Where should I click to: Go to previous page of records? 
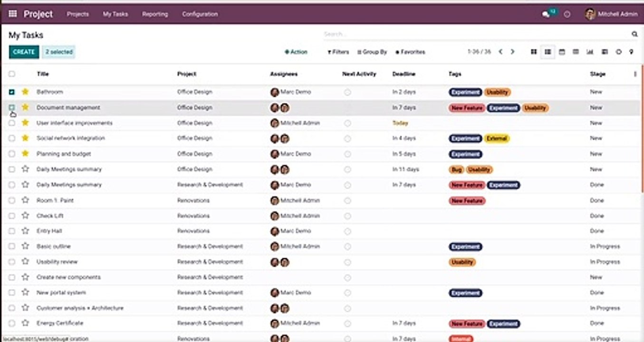(x=500, y=52)
